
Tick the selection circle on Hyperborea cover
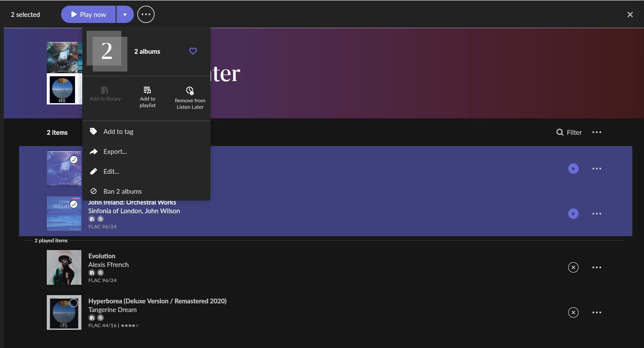[74, 303]
